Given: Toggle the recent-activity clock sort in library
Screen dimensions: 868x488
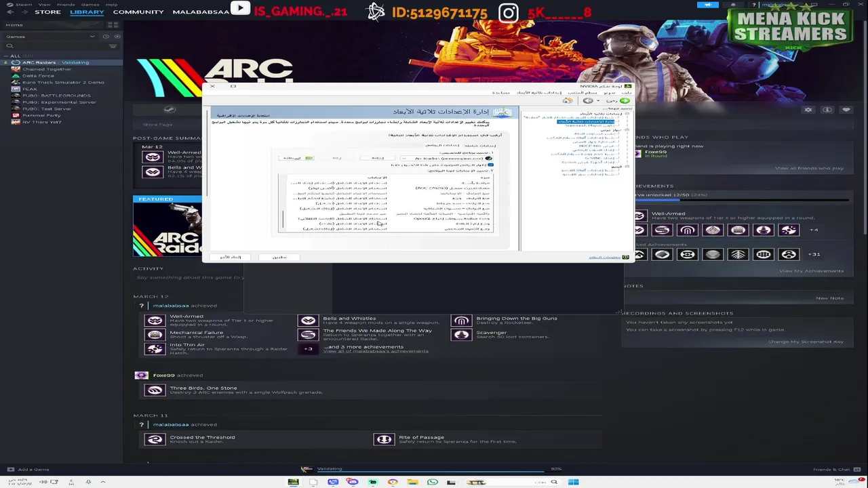Looking at the screenshot, I should (x=106, y=36).
